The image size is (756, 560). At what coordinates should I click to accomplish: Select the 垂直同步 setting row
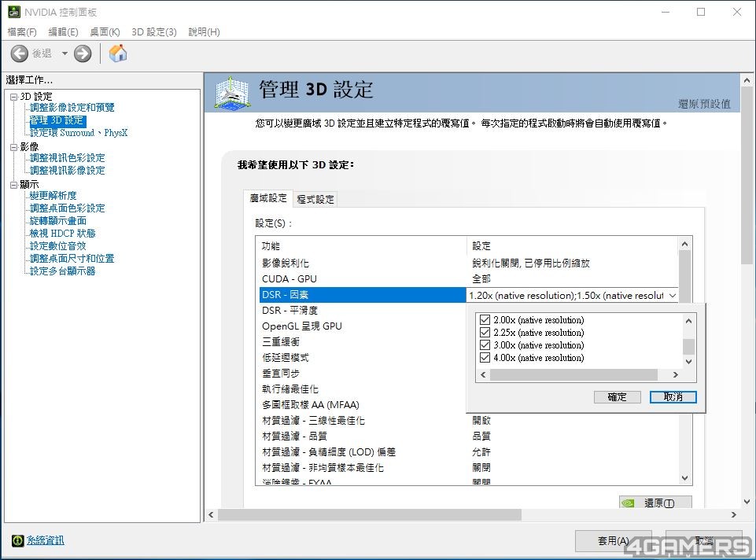363,374
